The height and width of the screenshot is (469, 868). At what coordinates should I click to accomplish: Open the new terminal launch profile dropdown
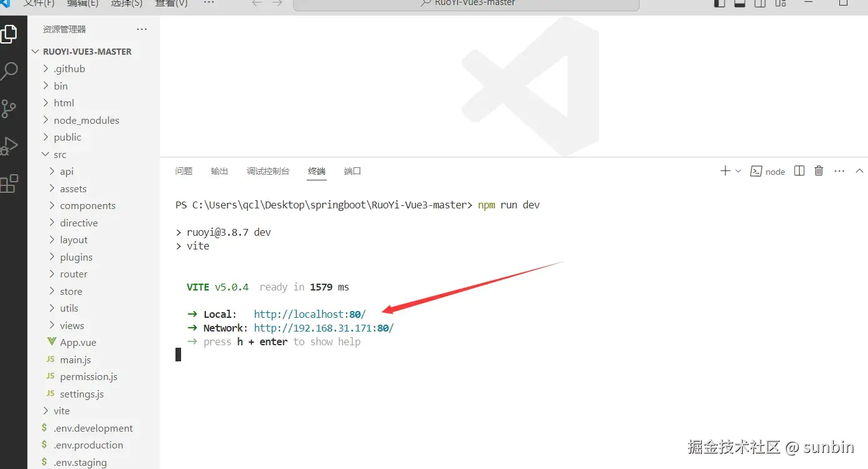point(739,171)
